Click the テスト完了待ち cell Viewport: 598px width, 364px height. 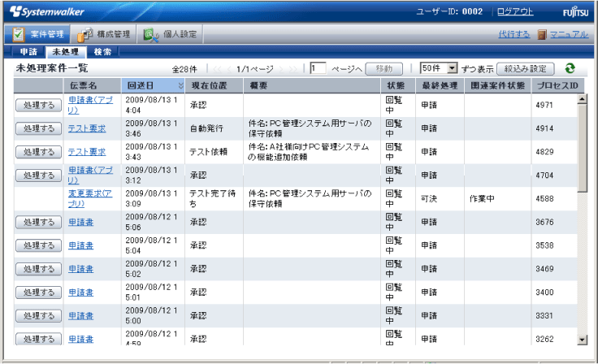212,198
